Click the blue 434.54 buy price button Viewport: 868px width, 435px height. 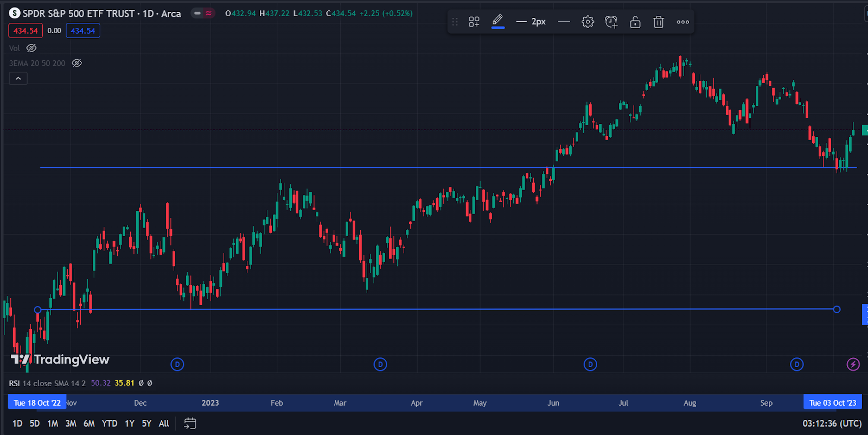pos(83,31)
